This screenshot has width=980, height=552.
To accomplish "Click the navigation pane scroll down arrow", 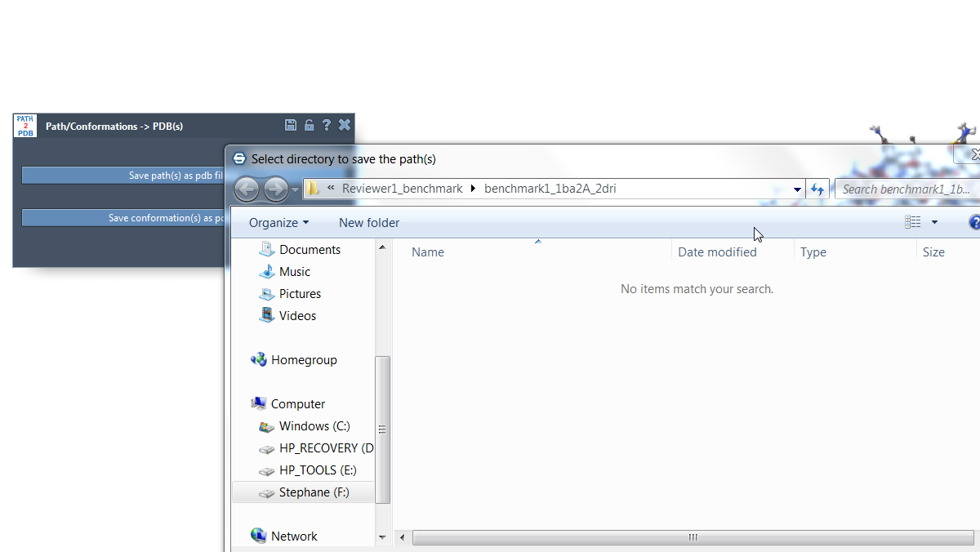I will point(382,537).
